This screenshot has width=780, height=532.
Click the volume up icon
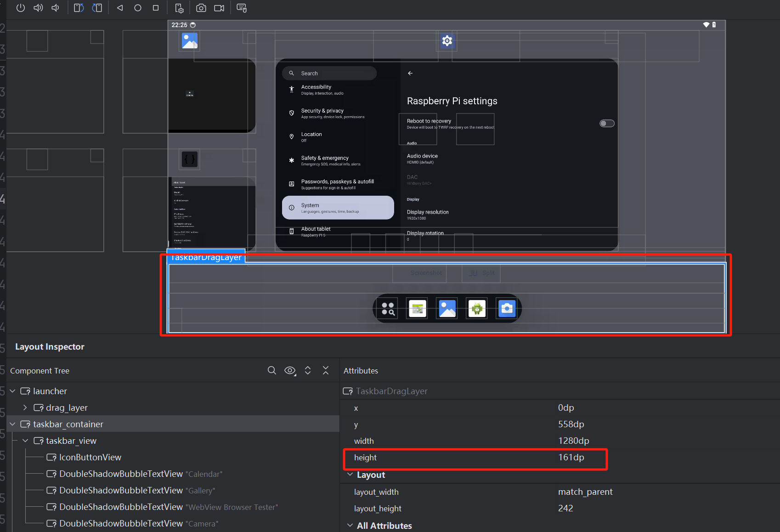pyautogui.click(x=38, y=8)
